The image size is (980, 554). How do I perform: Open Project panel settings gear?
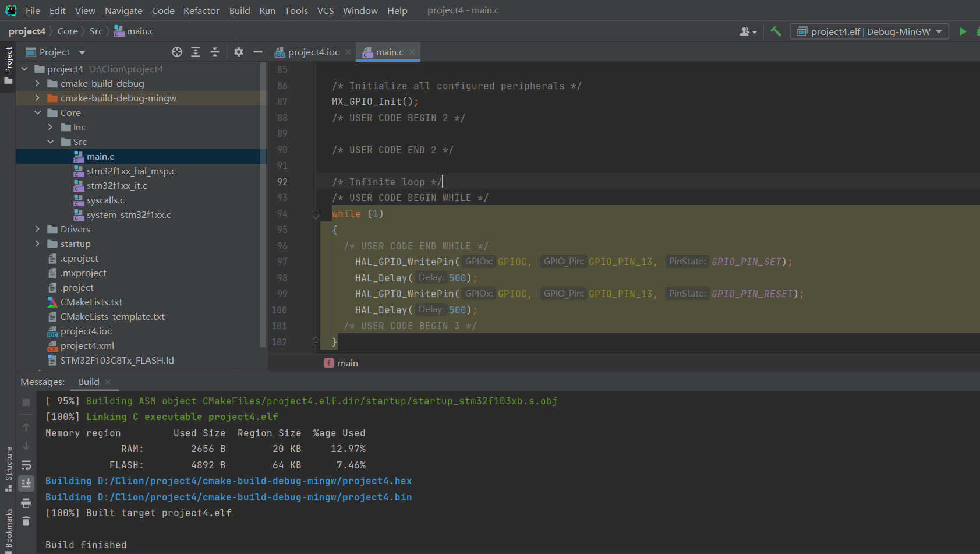click(x=239, y=52)
